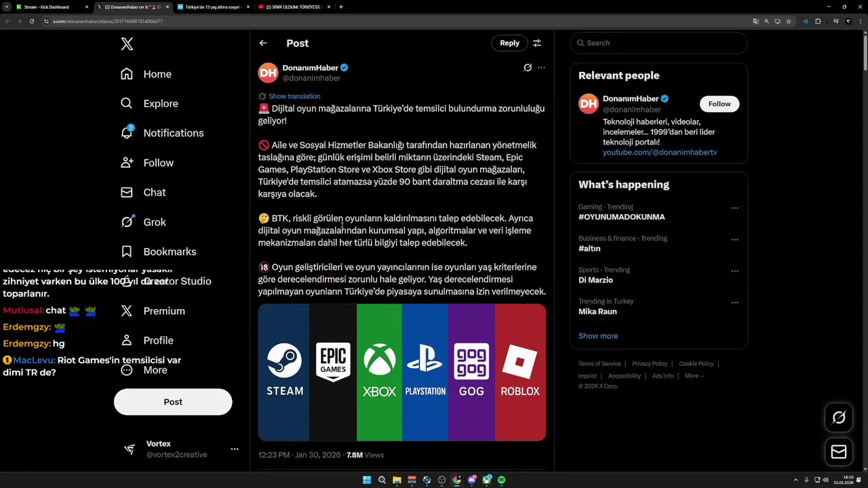Click Show more under What's happening
868x488 pixels.
[598, 335]
